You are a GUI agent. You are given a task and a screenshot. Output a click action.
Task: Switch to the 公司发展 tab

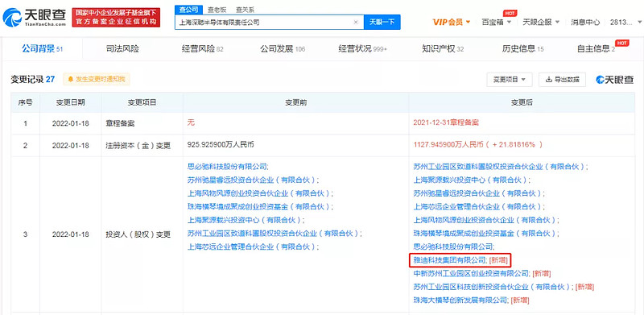(x=283, y=49)
